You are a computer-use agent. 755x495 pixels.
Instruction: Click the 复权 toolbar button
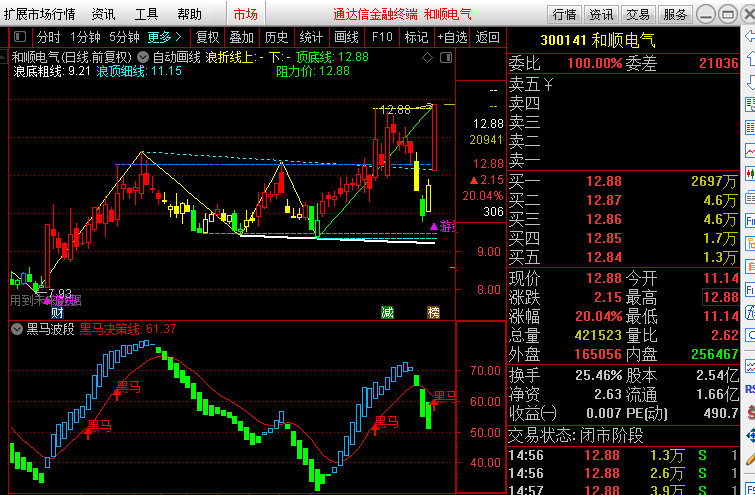pos(208,37)
